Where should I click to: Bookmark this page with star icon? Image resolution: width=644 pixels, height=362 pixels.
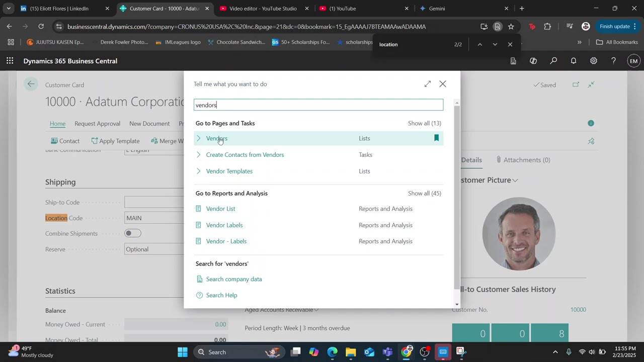pos(511,27)
